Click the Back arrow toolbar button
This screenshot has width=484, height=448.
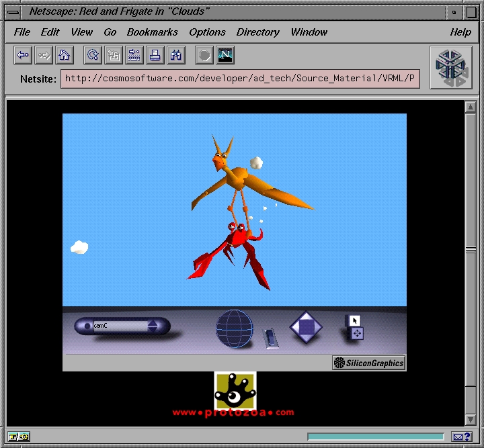(x=23, y=55)
